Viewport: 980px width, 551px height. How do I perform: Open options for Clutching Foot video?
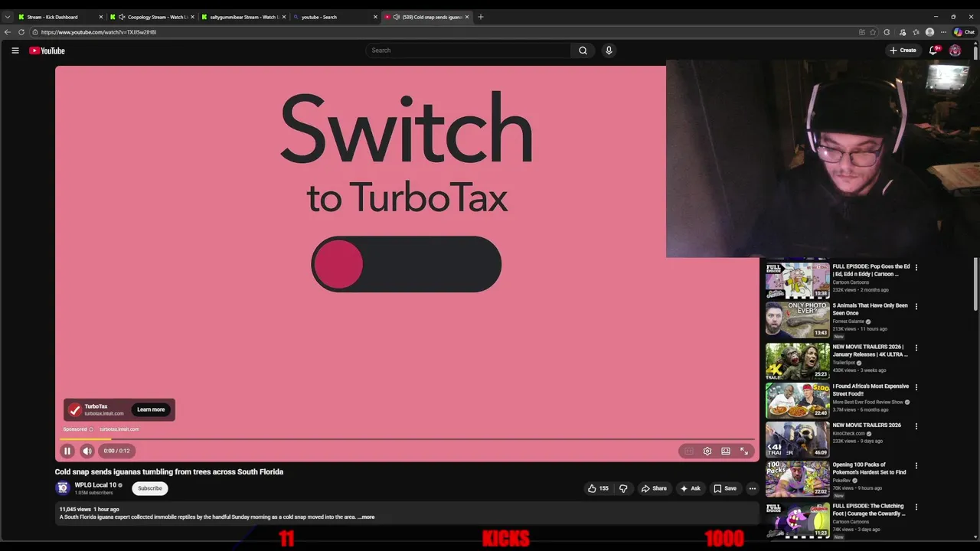(916, 507)
